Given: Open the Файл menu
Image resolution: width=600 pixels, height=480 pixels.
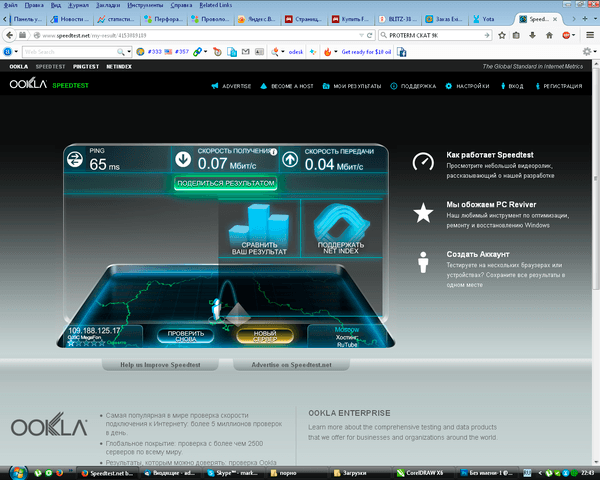Looking at the screenshot, I should coord(11,5).
